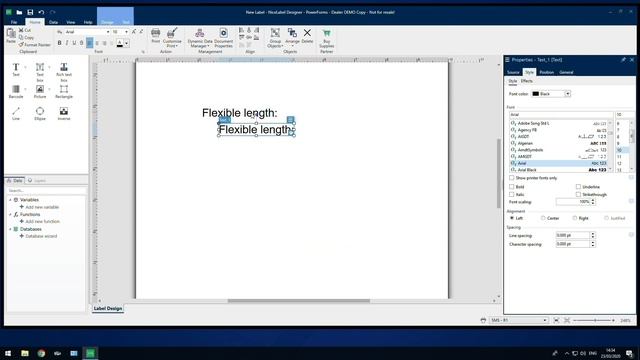The image size is (640, 360).
Task: Open the ribbon font size dropdown
Action: tap(127, 32)
